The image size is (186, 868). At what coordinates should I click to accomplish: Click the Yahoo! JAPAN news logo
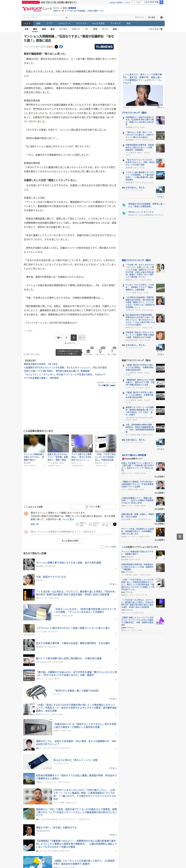click(x=37, y=9)
